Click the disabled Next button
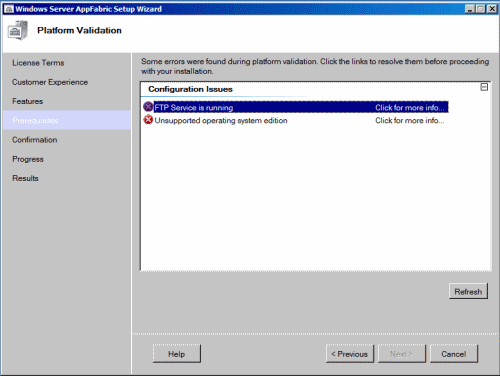The image size is (500, 376). 401,354
